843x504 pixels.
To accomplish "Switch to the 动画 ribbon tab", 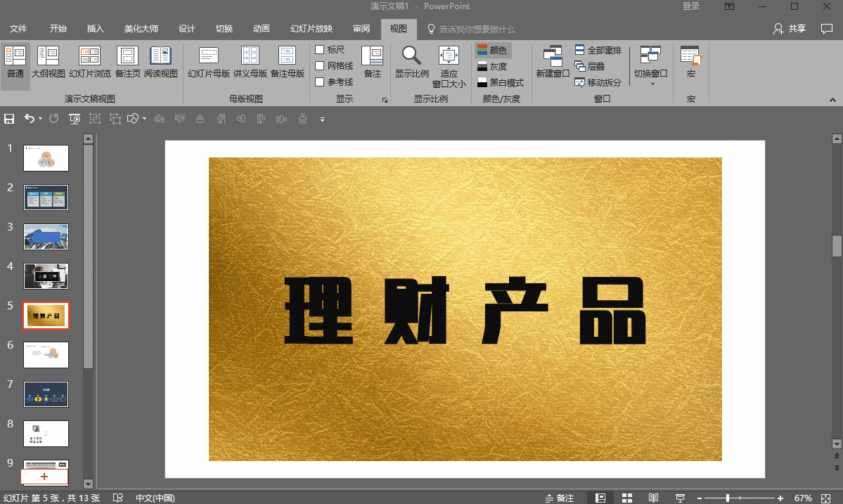I will pos(261,29).
